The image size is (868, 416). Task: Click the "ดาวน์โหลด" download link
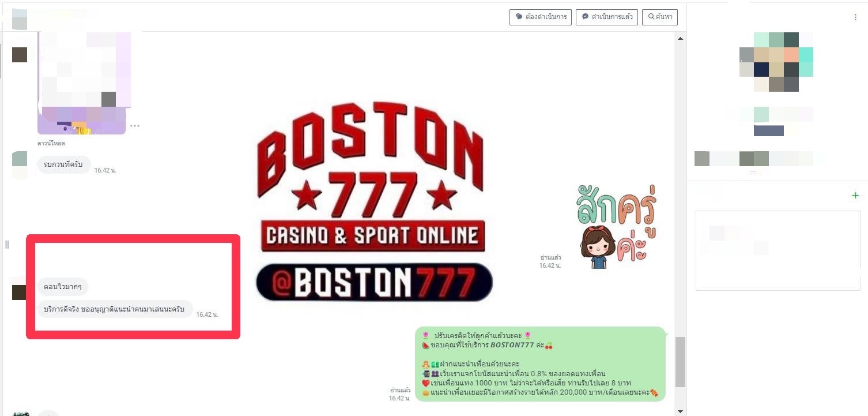tap(51, 143)
